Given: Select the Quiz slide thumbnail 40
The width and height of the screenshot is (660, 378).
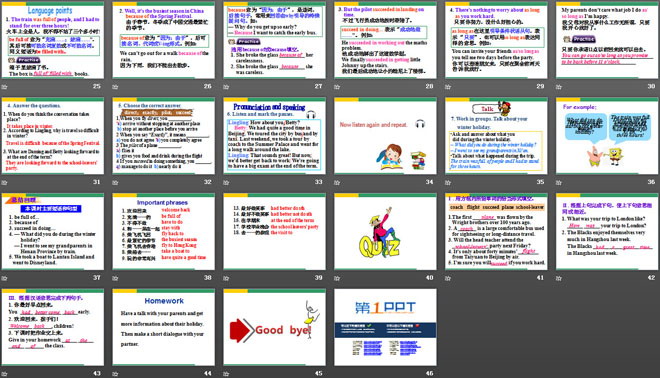Looking at the screenshot, I should click(385, 231).
